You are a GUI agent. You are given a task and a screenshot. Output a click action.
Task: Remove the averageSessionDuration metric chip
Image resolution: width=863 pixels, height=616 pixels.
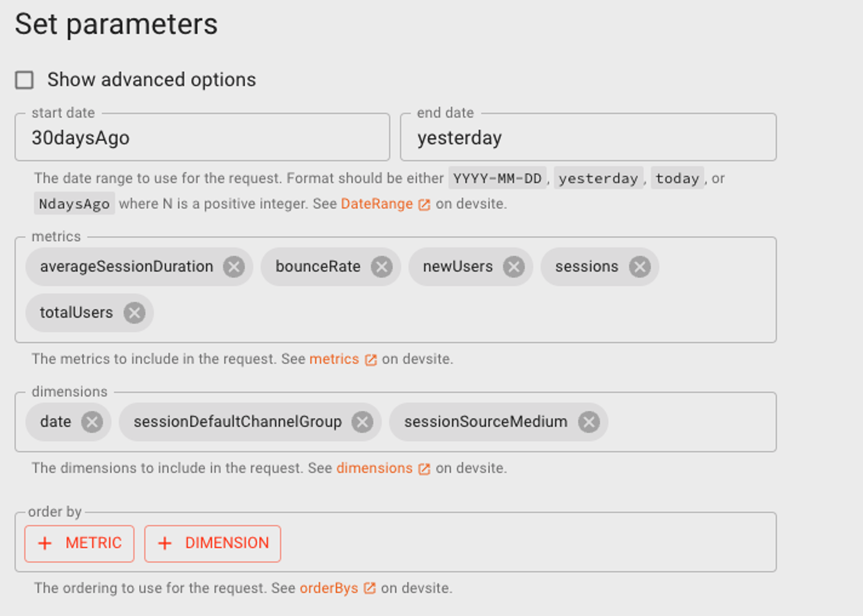pos(233,266)
